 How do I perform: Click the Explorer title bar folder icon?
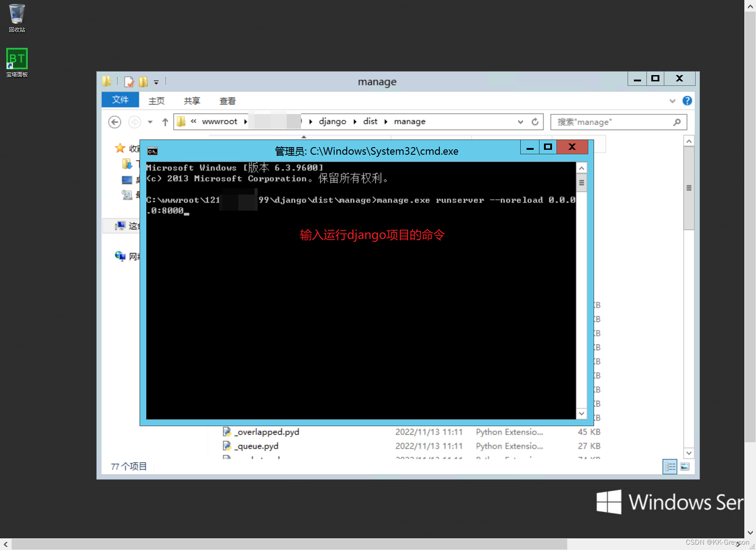tap(106, 81)
